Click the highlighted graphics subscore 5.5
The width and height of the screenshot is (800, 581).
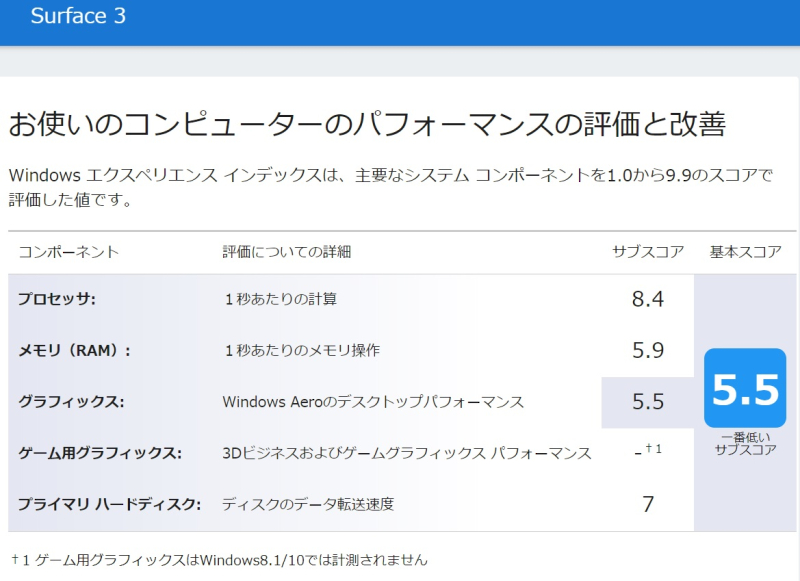click(648, 402)
